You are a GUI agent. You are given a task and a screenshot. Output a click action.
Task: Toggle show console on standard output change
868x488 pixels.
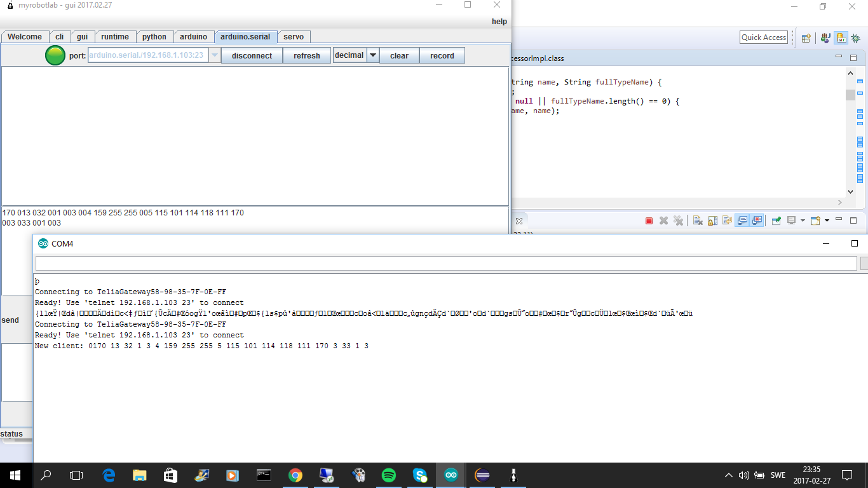click(x=742, y=220)
